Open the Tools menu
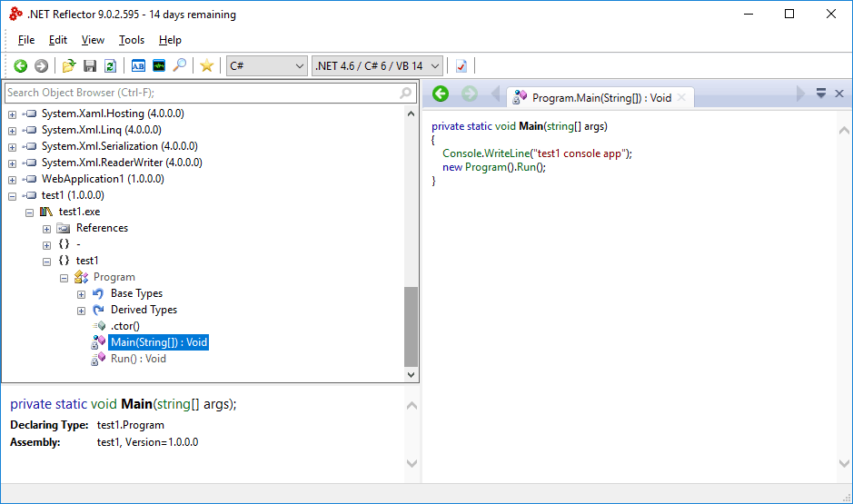Screen dimensions: 853x504 (x=132, y=40)
